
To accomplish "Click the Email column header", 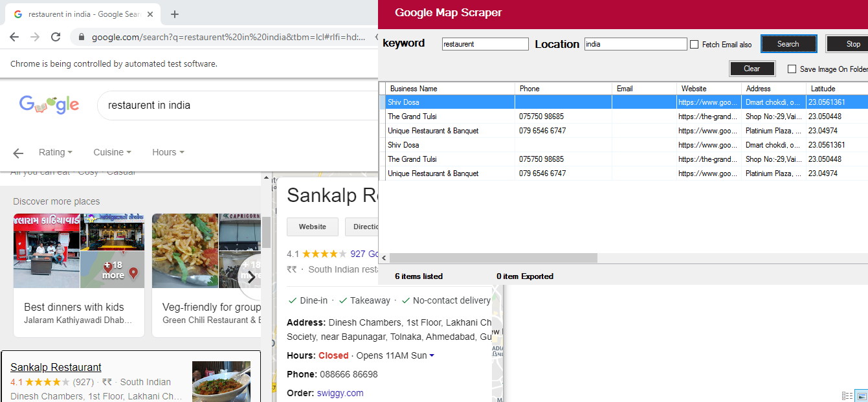I will (644, 89).
